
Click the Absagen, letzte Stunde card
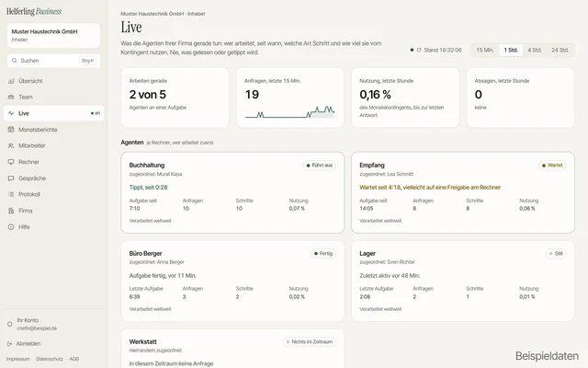pyautogui.click(x=521, y=98)
